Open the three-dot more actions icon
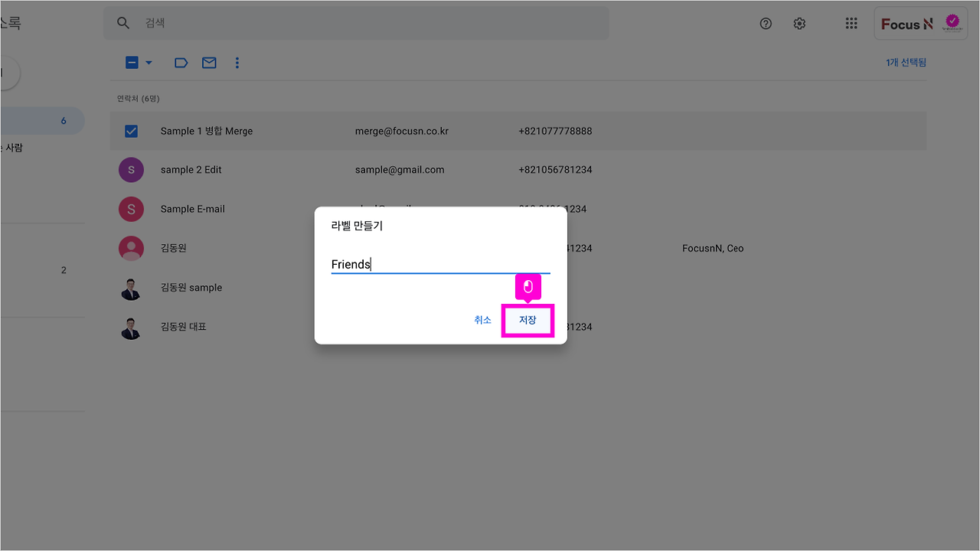 237,63
